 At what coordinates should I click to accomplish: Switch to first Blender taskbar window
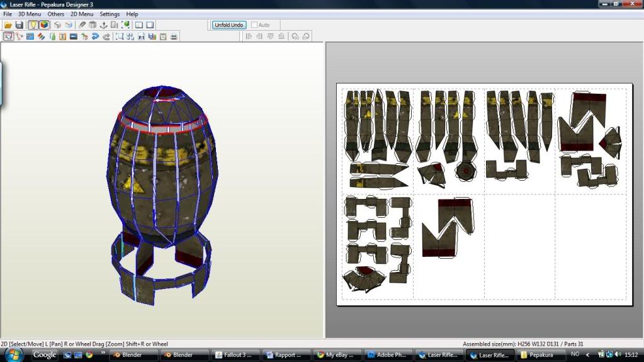pos(133,354)
